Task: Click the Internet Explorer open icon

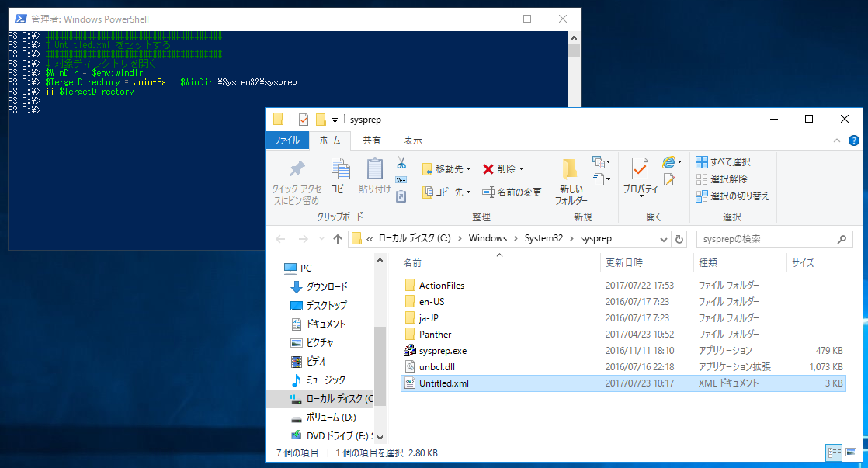Action: coord(668,162)
